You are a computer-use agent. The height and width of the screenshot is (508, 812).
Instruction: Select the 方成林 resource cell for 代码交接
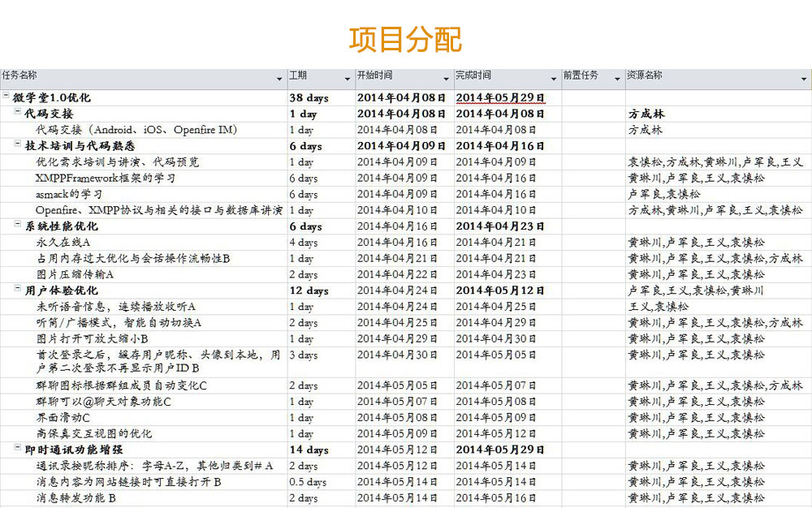pyautogui.click(x=646, y=114)
